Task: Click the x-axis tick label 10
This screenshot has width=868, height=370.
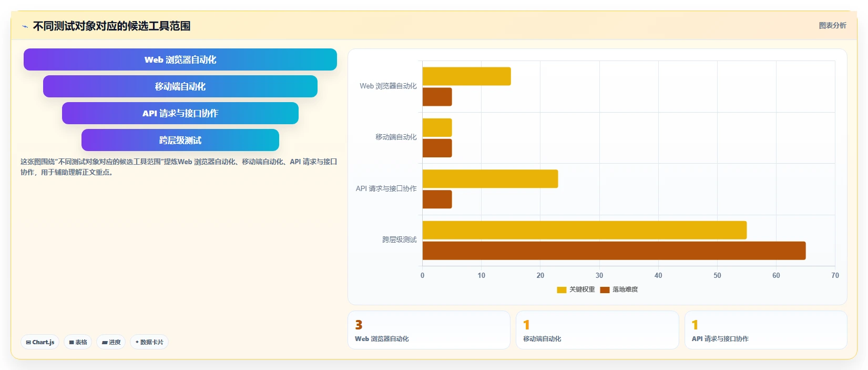Action: pyautogui.click(x=481, y=275)
